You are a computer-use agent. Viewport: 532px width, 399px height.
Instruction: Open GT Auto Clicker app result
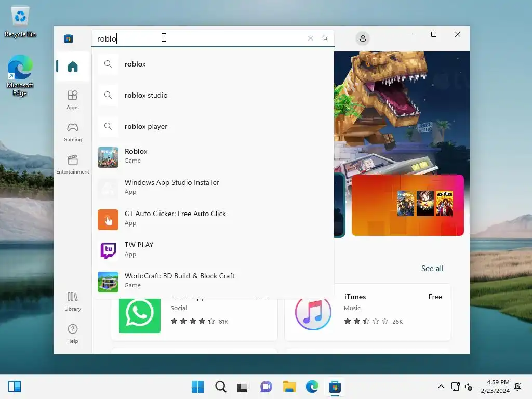[213, 220]
